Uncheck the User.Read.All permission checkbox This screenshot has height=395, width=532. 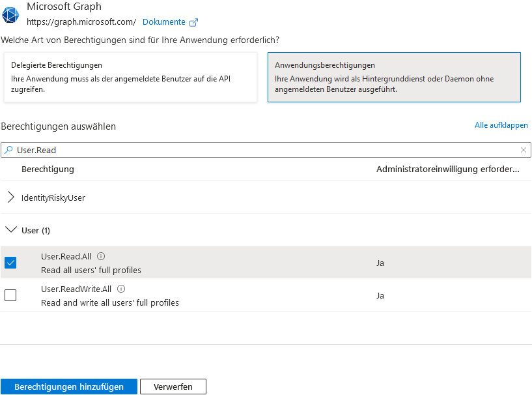coord(10,263)
